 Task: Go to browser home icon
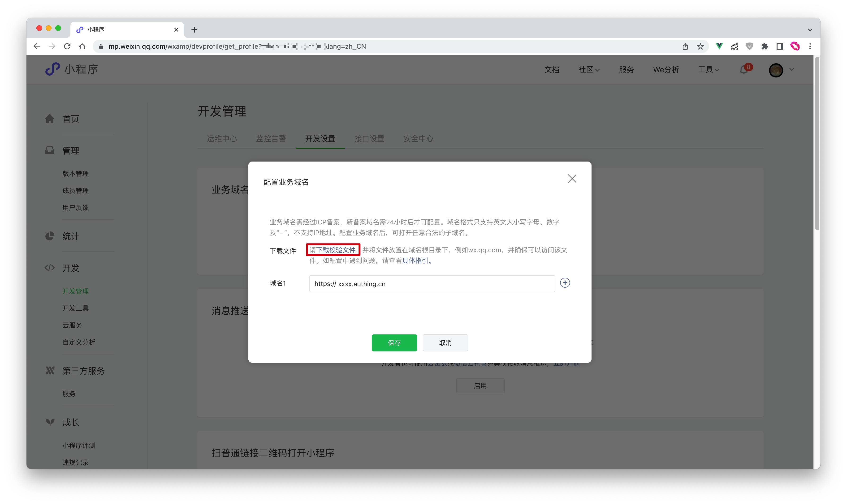[x=82, y=46]
